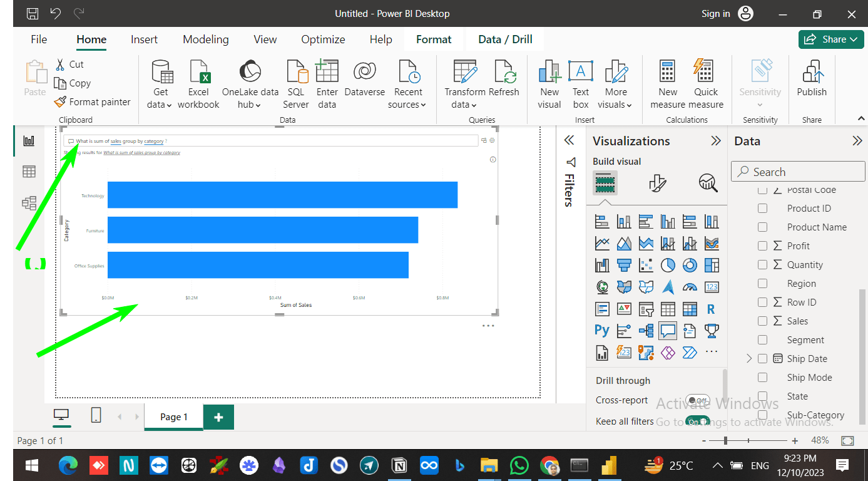Check the Quantity field checkbox
Screen dimensions: 868x481
point(762,265)
